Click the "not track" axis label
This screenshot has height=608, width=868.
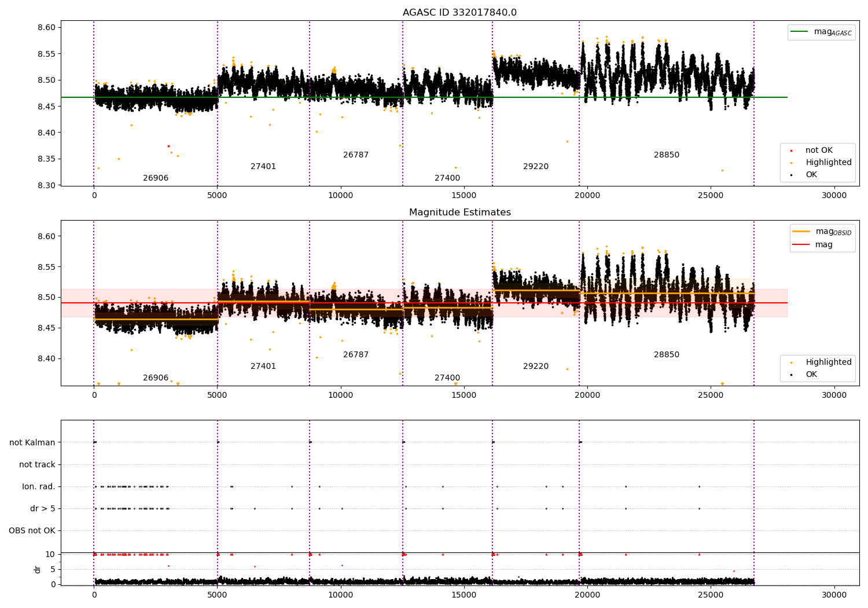(37, 465)
